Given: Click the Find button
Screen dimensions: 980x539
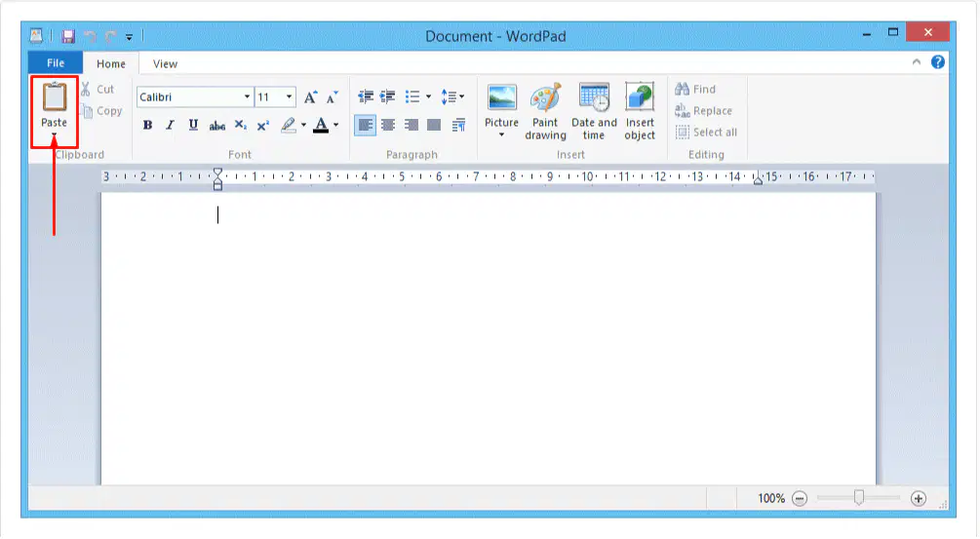Looking at the screenshot, I should pyautogui.click(x=695, y=90).
